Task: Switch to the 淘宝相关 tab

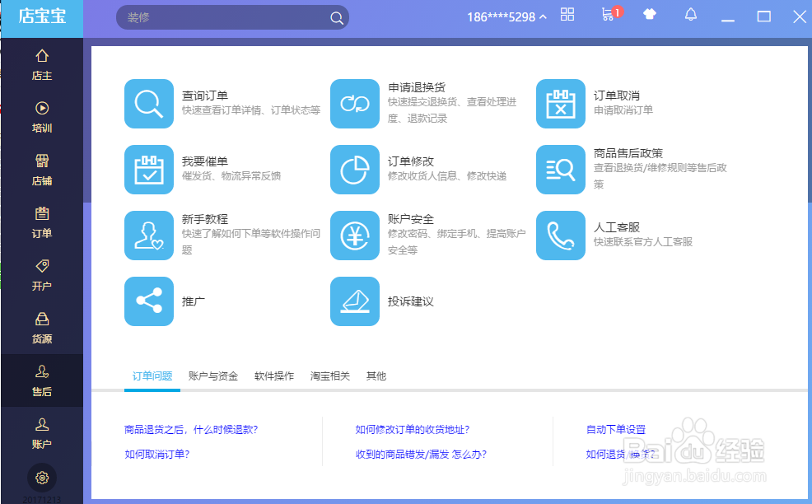Action: (x=330, y=376)
